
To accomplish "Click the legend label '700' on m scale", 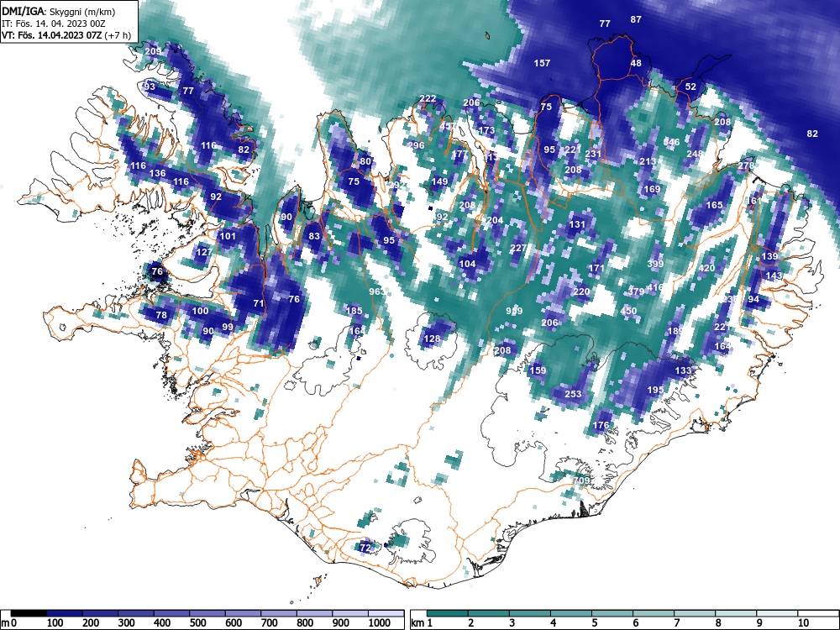I will click(x=269, y=623).
